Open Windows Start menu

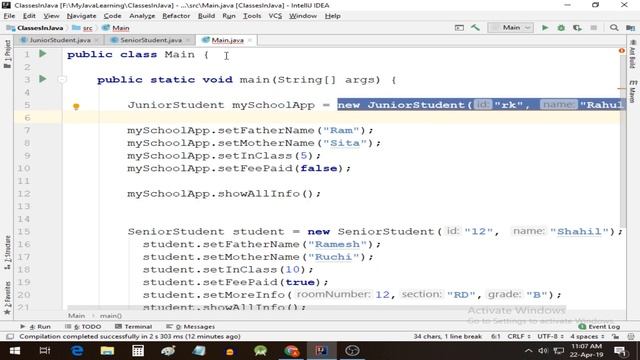(15, 351)
